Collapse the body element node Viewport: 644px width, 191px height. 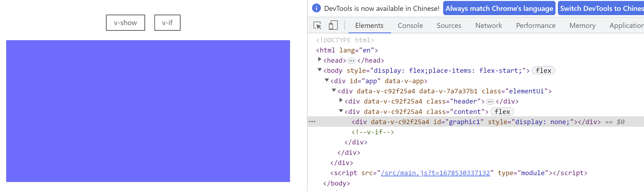click(319, 70)
